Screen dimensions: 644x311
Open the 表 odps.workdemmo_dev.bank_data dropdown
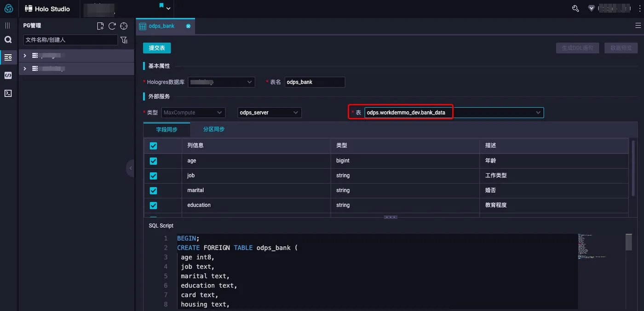click(454, 112)
